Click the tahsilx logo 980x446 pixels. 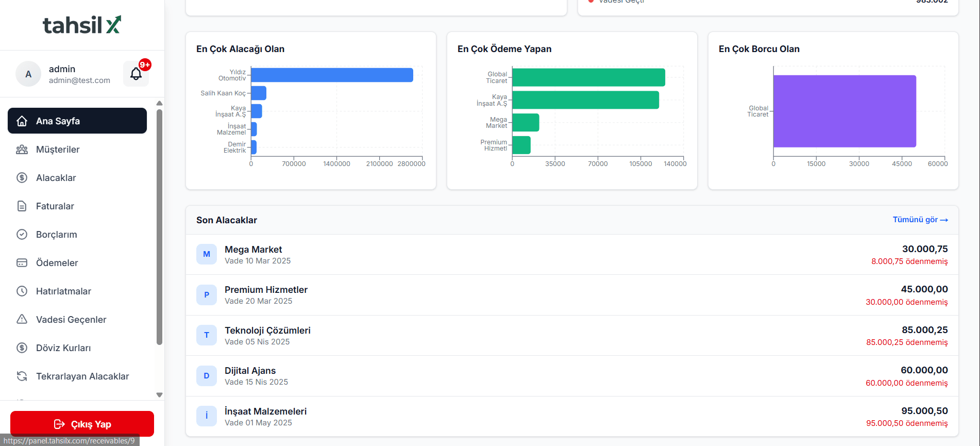tap(82, 25)
